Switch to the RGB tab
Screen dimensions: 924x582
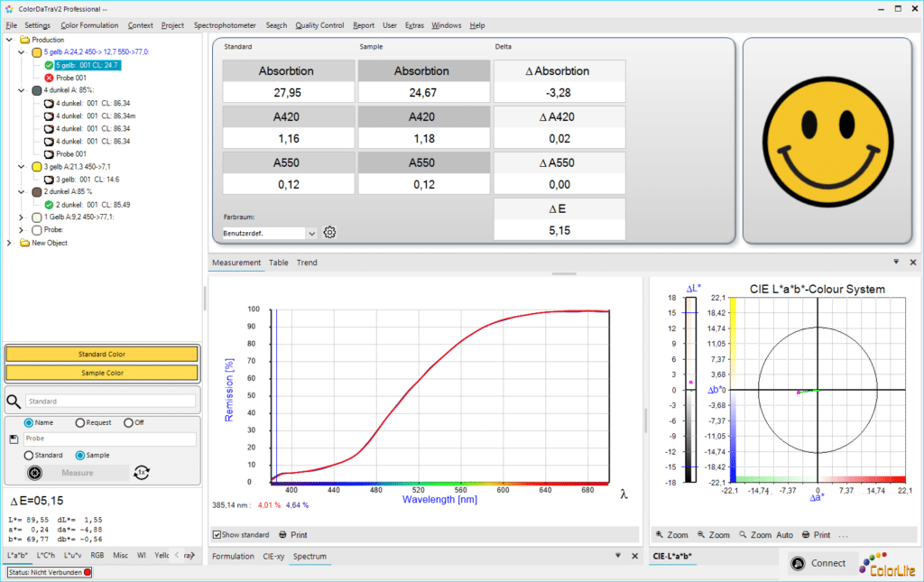click(97, 555)
